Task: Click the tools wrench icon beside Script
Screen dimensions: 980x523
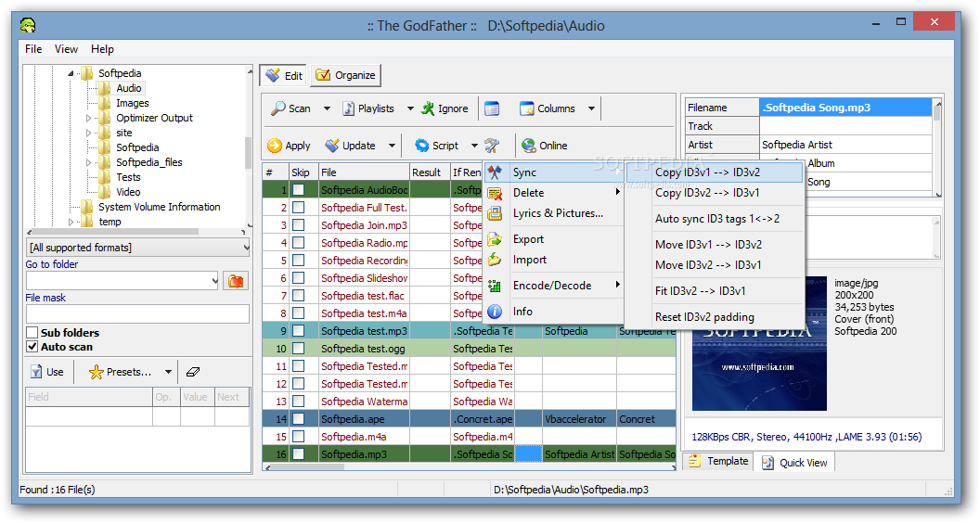Action: click(x=492, y=146)
